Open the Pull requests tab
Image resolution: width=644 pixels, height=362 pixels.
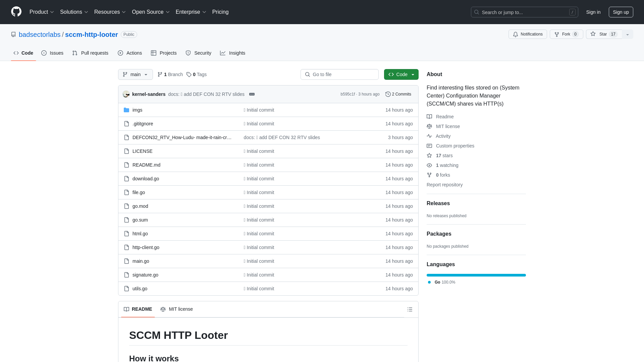[x=90, y=53]
